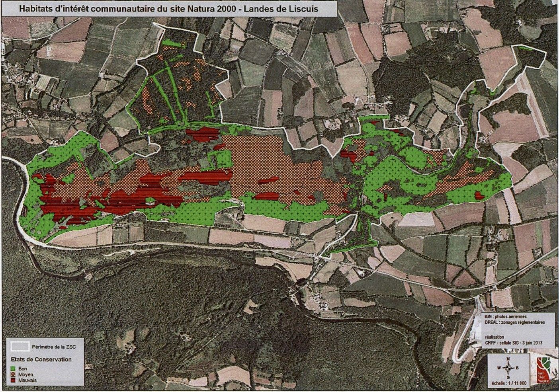
Task: Click the hatched Moyen legend swatch
Action: click(x=14, y=374)
